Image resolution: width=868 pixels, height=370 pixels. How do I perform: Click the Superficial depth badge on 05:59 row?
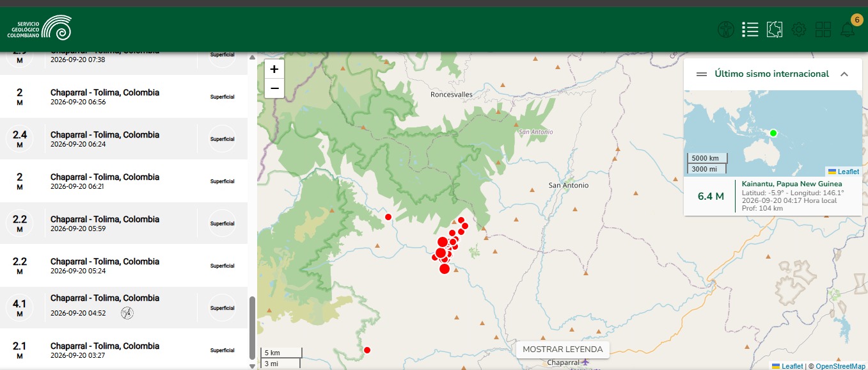pos(223,223)
